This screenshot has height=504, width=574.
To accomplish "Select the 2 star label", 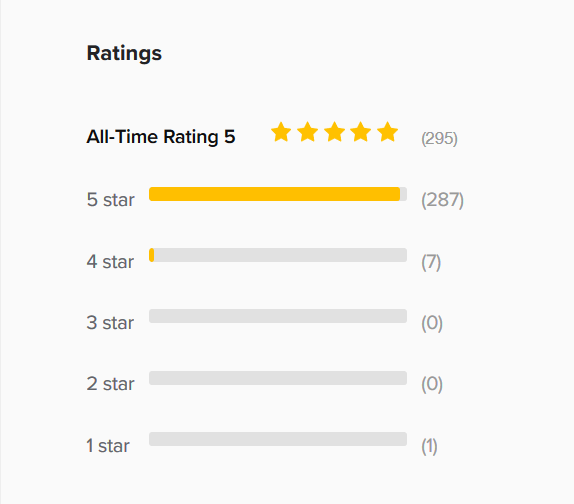I will click(x=111, y=384).
